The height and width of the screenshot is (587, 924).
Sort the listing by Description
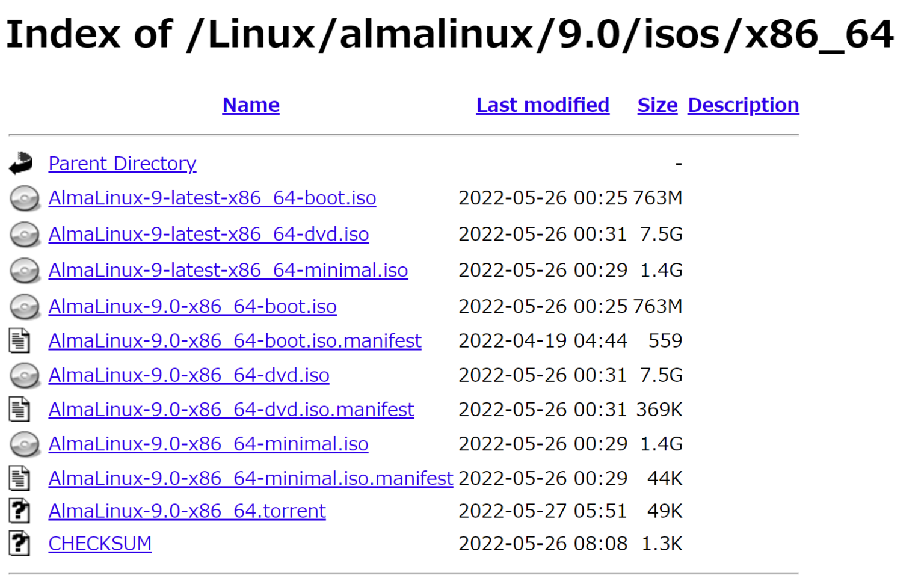coord(743,105)
